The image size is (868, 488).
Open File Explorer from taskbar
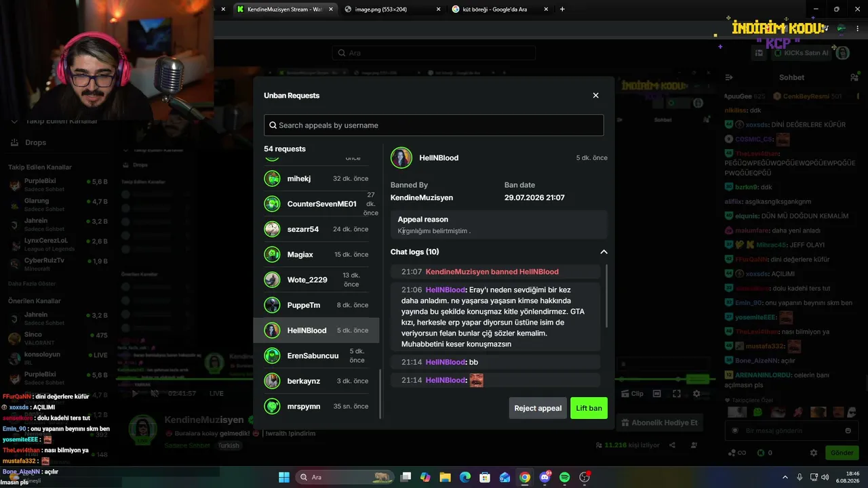[446, 477]
